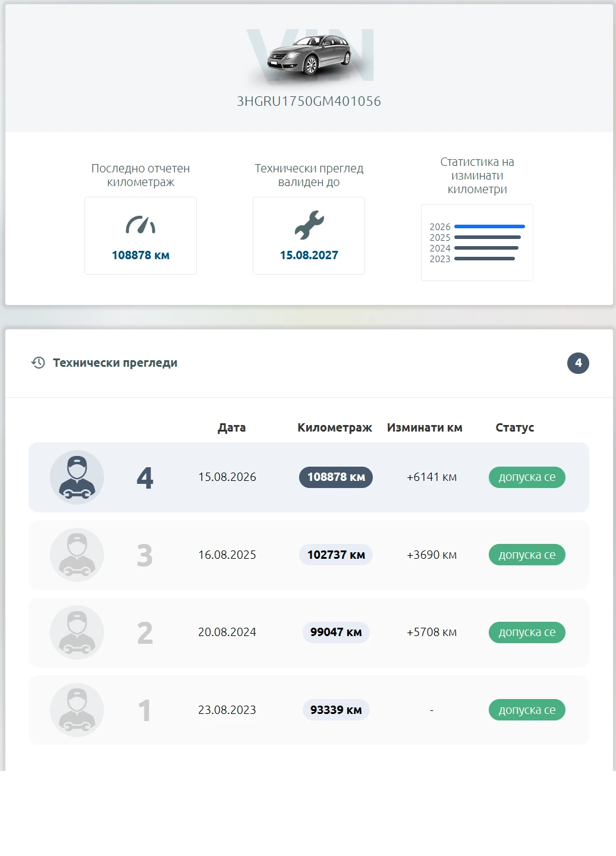Click the date 16.08.2025
Image resolution: width=616 pixels, height=856 pixels.
pyautogui.click(x=227, y=555)
